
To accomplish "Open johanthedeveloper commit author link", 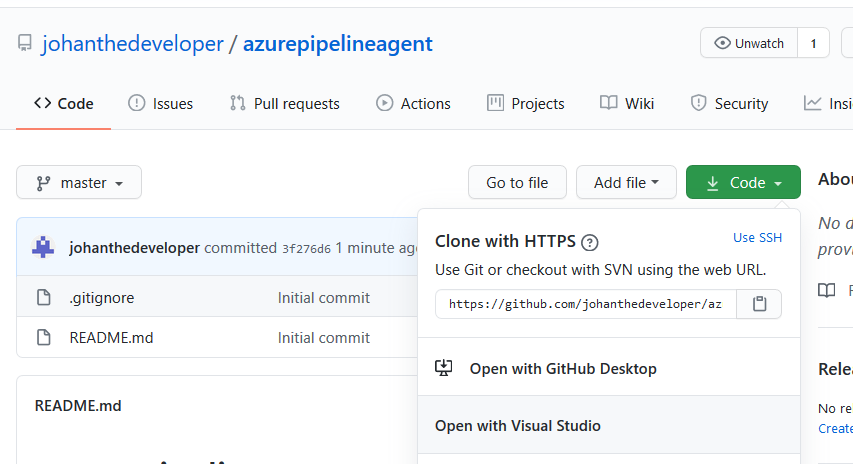I will [x=134, y=248].
